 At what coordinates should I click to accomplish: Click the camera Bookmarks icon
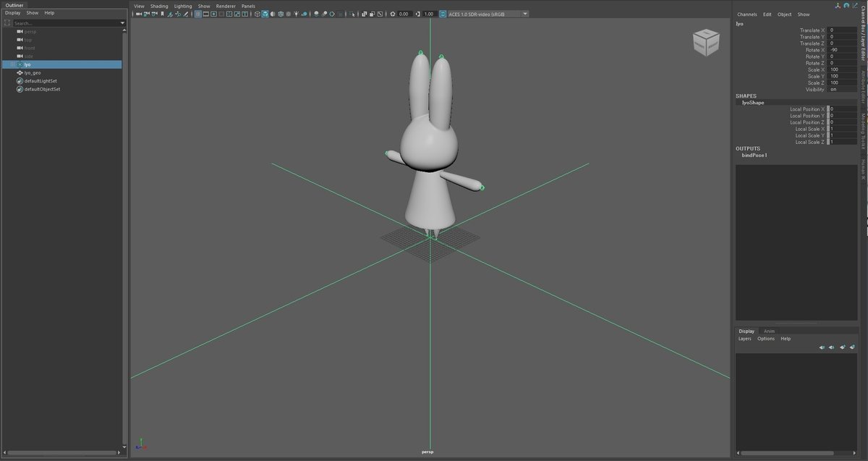pos(162,14)
